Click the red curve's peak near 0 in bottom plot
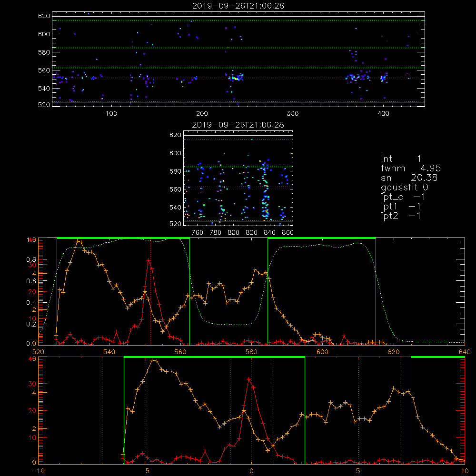 (249, 379)
